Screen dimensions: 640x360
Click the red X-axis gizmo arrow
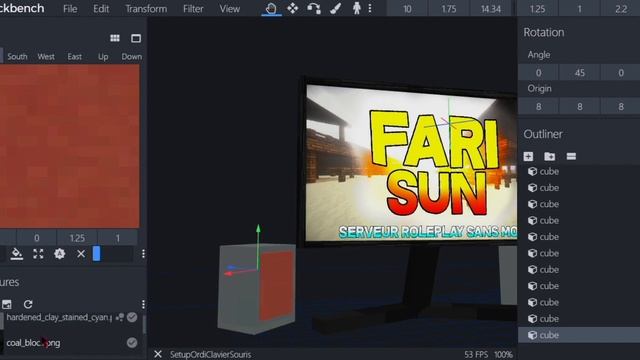pos(229,273)
